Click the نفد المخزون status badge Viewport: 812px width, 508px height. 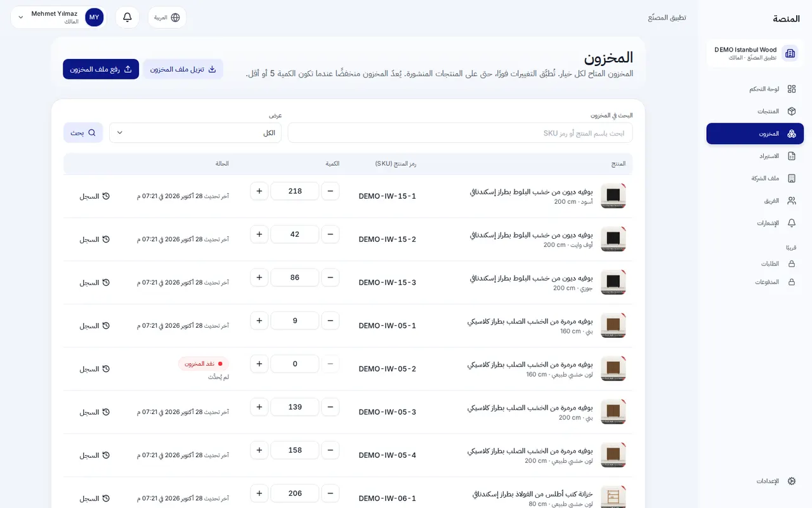point(203,364)
